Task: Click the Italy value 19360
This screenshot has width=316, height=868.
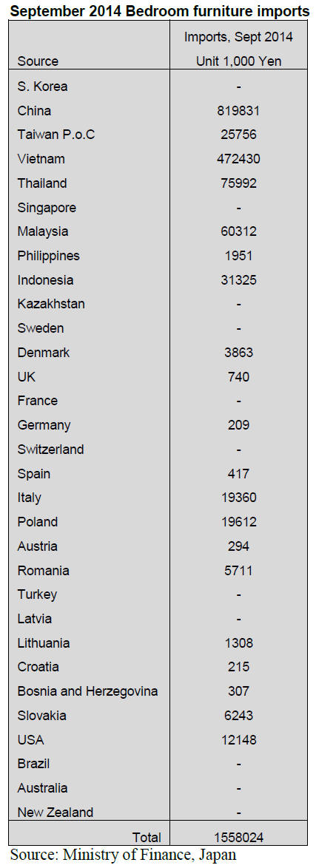Action: [x=238, y=498]
